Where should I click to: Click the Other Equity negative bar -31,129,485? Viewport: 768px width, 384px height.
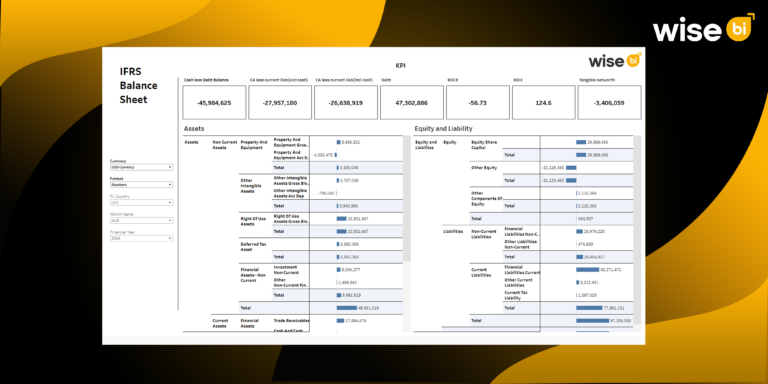pos(571,168)
